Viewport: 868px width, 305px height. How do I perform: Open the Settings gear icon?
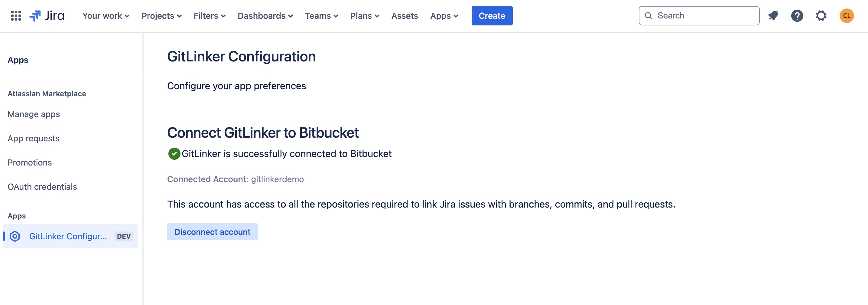click(821, 16)
